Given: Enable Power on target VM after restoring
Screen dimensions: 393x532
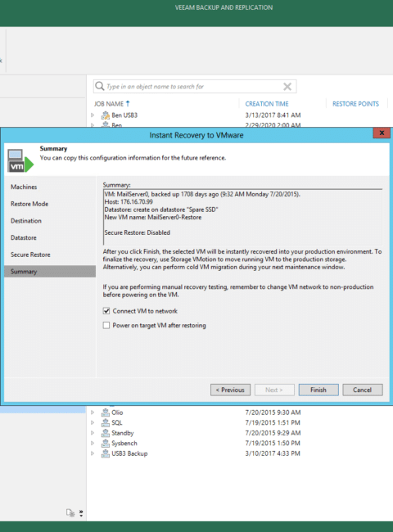Looking at the screenshot, I should 106,326.
